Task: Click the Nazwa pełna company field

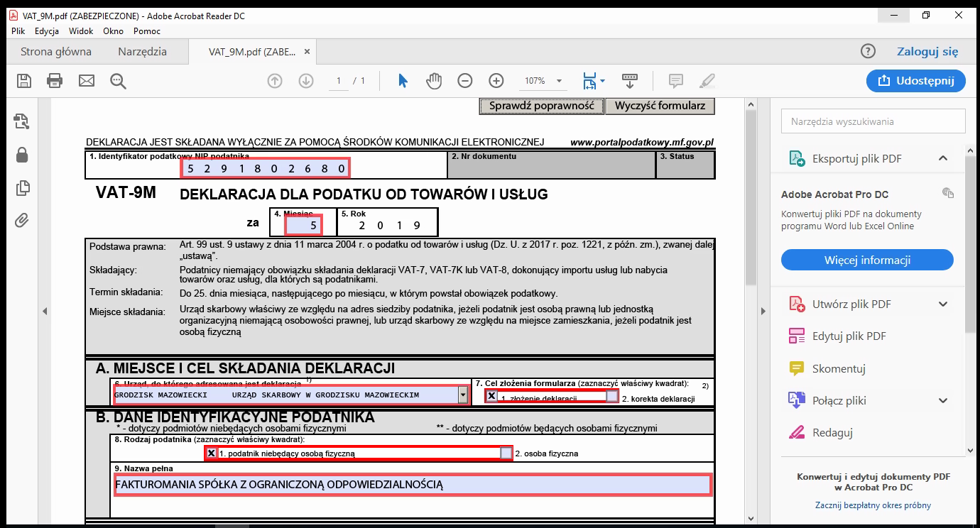Action: [x=413, y=485]
